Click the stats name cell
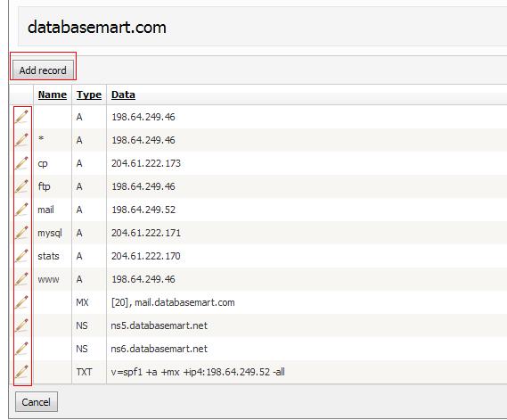507x420 pixels. 48,256
